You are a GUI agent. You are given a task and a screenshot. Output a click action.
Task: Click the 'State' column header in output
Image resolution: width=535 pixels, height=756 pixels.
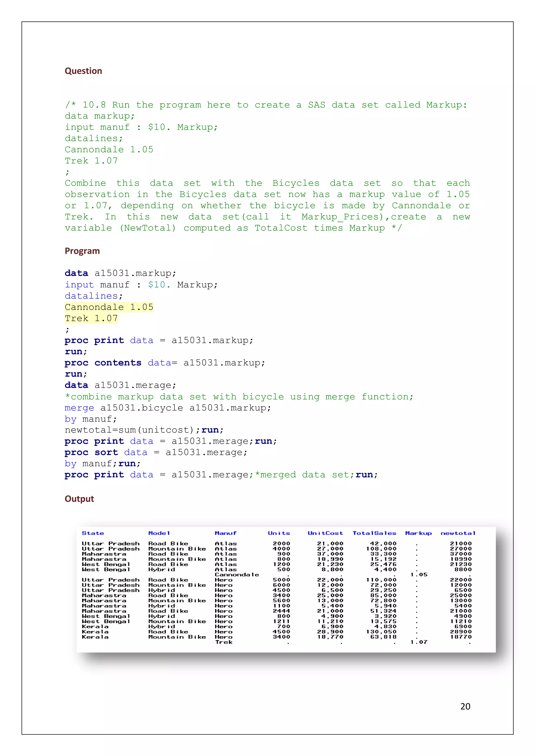point(93,533)
